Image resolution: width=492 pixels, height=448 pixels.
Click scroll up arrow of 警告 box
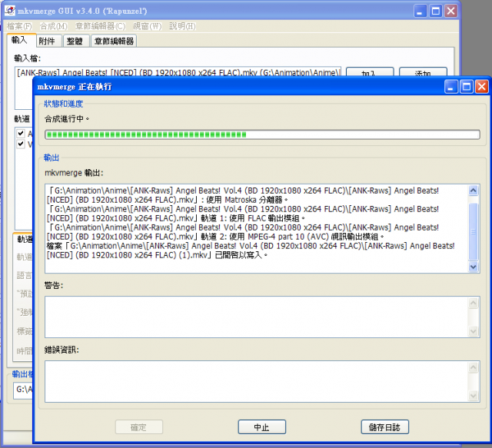point(474,303)
